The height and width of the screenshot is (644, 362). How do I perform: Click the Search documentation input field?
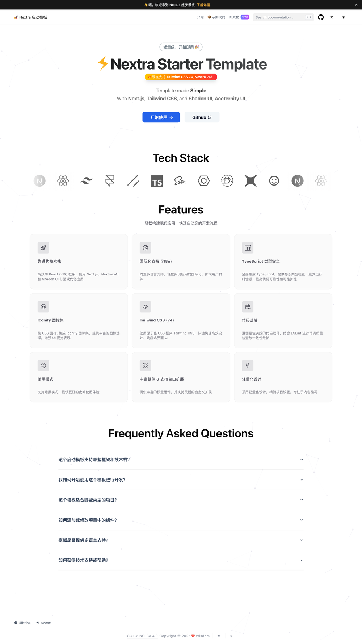282,17
